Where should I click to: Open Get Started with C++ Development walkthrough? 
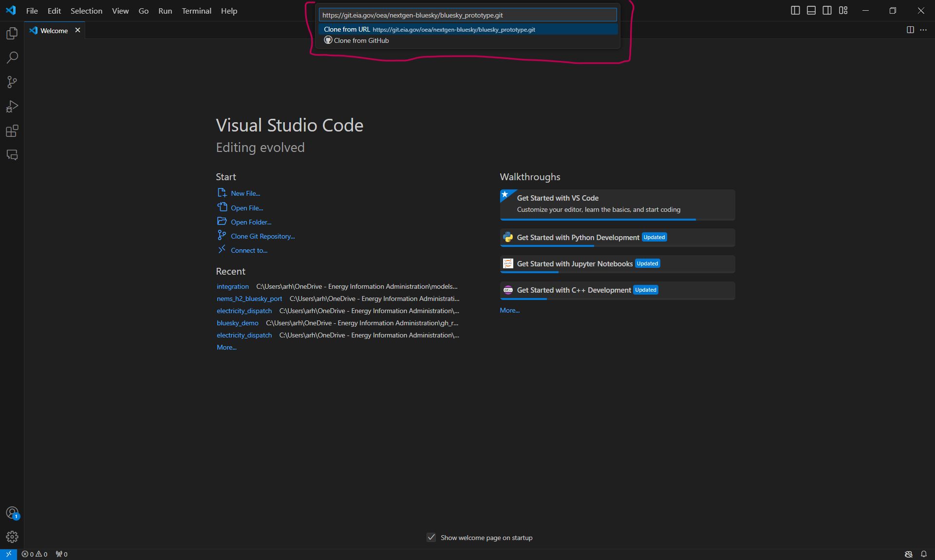(x=617, y=290)
